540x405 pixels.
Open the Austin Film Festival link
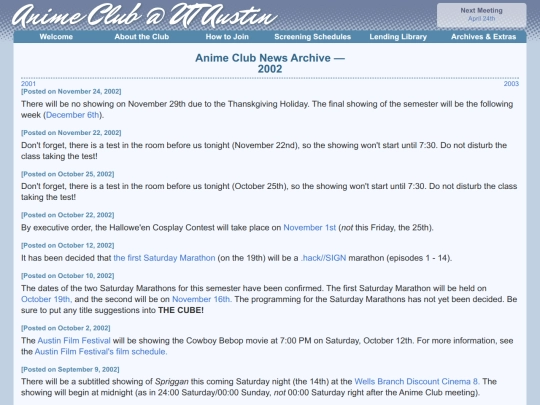[74, 341]
